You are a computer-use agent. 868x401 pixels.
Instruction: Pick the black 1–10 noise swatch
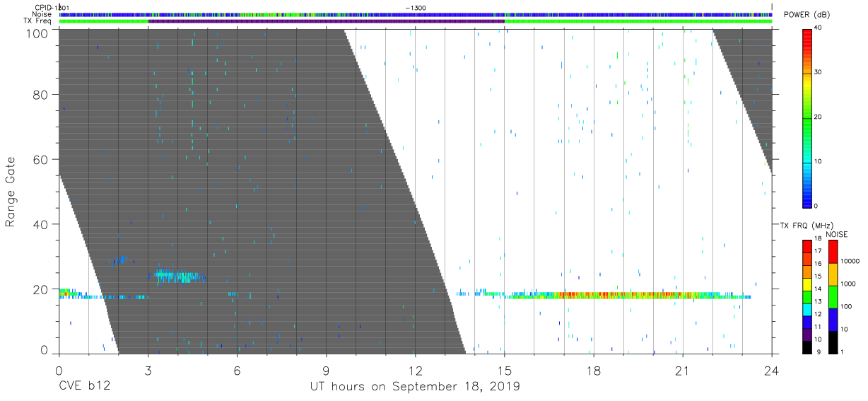point(832,342)
